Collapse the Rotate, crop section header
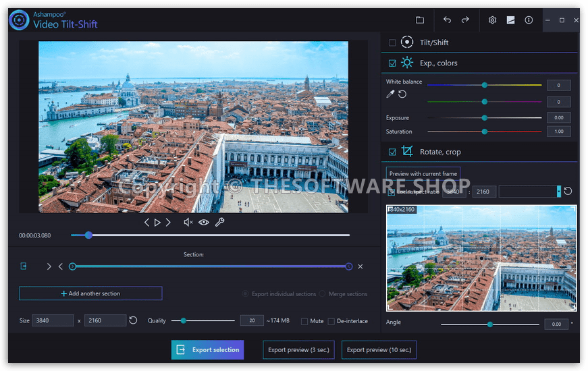 tap(440, 152)
